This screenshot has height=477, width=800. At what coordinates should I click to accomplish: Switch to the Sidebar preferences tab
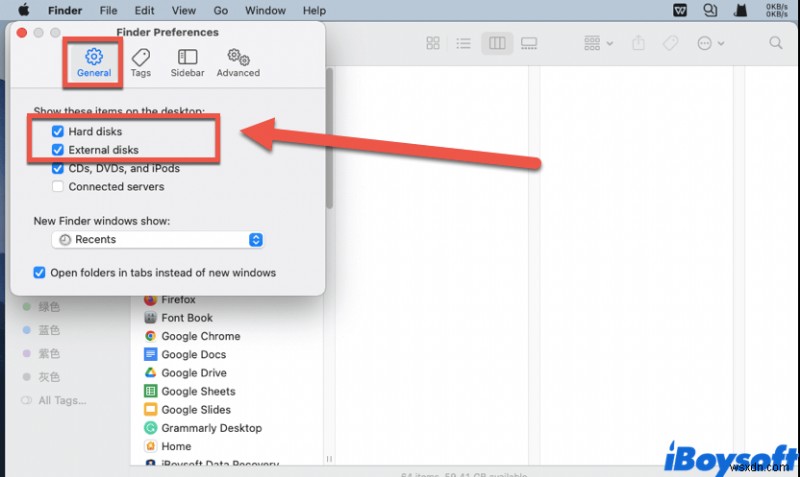point(187,63)
